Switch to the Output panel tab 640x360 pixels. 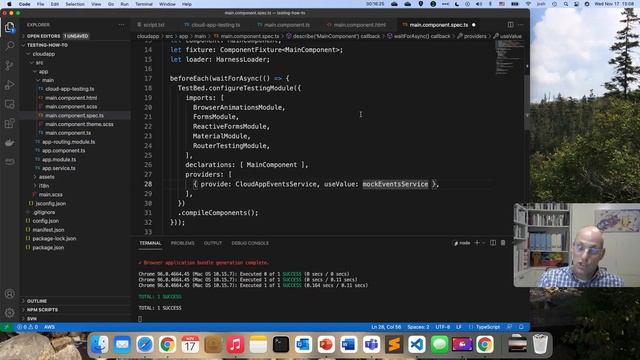[x=213, y=243]
